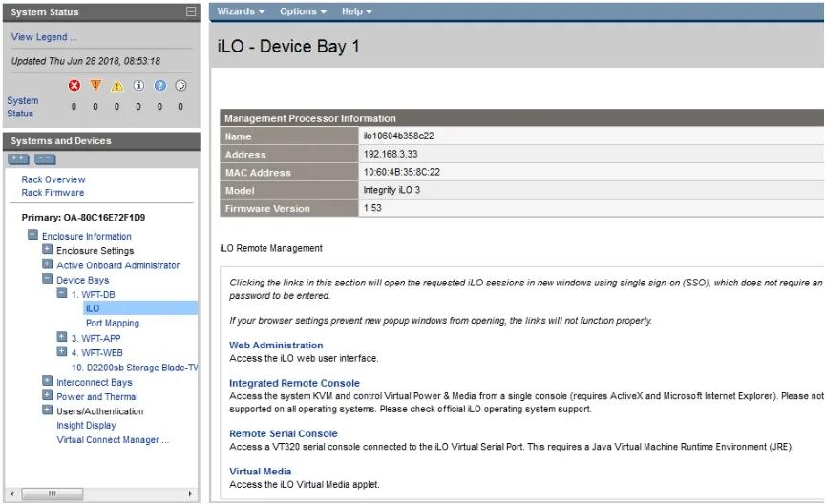This screenshot has width=825, height=504.
Task: Click the blue question mark unknown status icon
Action: [x=159, y=86]
